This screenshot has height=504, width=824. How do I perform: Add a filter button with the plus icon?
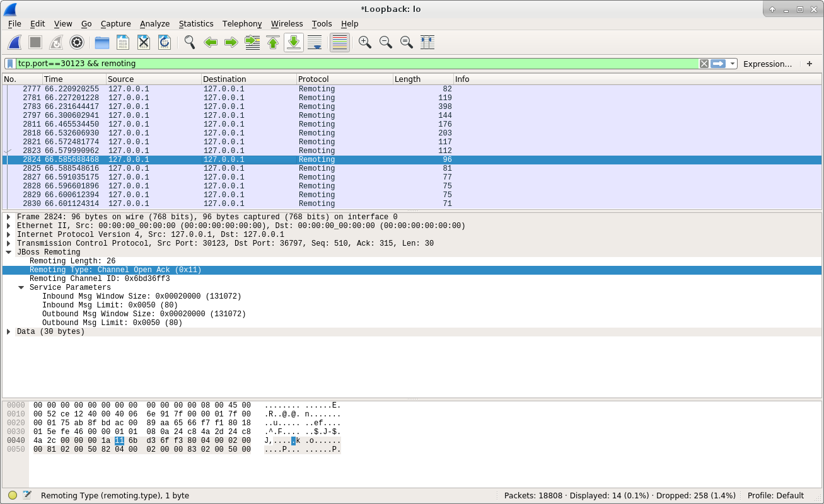[x=809, y=64]
